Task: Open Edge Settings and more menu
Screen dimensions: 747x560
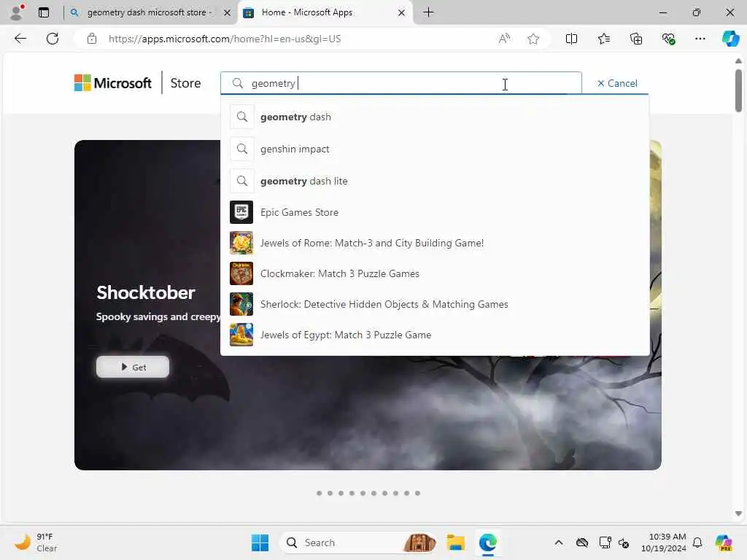Action: [700, 39]
